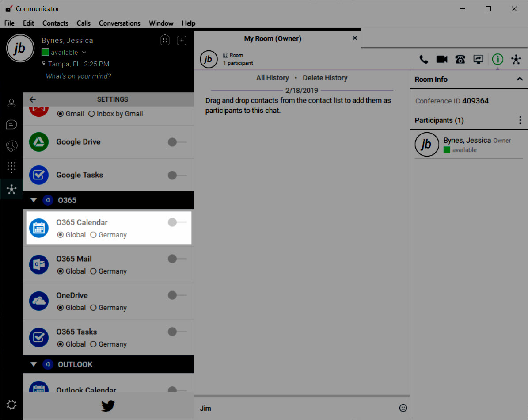Viewport: 528px width, 420px height.
Task: Select participant Bynes, Jessica
Action: (x=469, y=145)
